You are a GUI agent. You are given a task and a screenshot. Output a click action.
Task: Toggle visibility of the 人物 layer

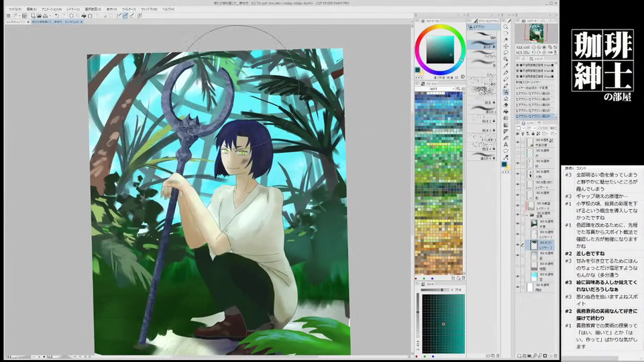click(x=517, y=174)
